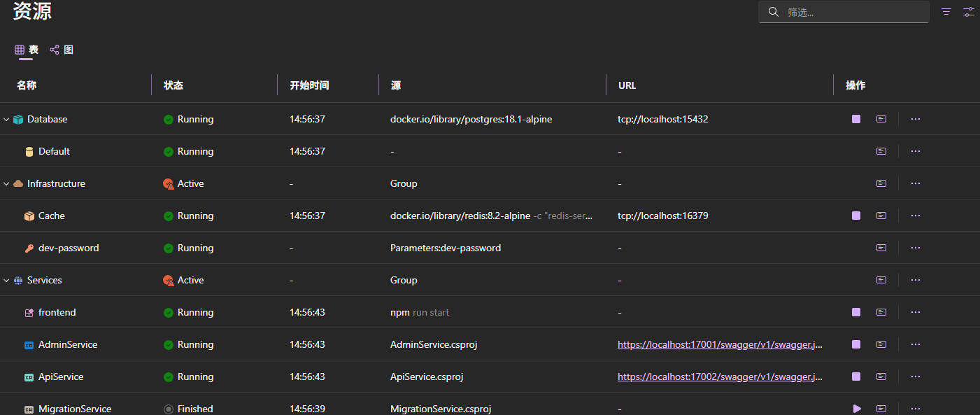Image resolution: width=980 pixels, height=415 pixels.
Task: Open the AdminService swagger URL link
Action: click(x=720, y=344)
